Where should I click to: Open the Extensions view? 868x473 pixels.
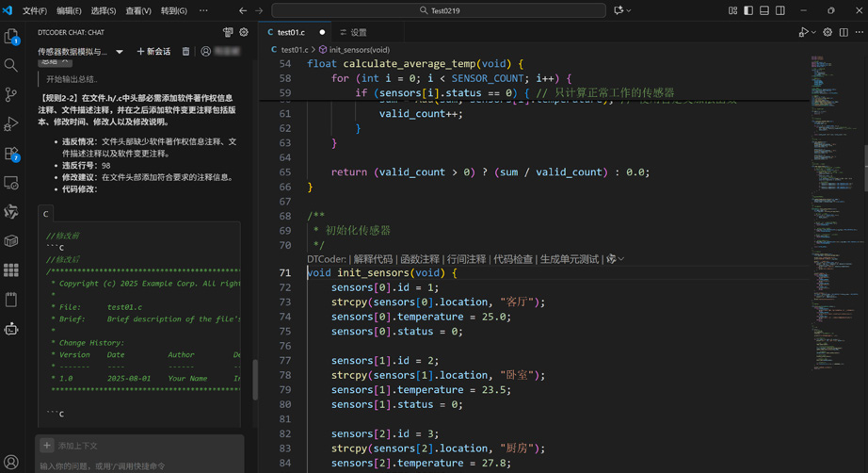tap(11, 154)
